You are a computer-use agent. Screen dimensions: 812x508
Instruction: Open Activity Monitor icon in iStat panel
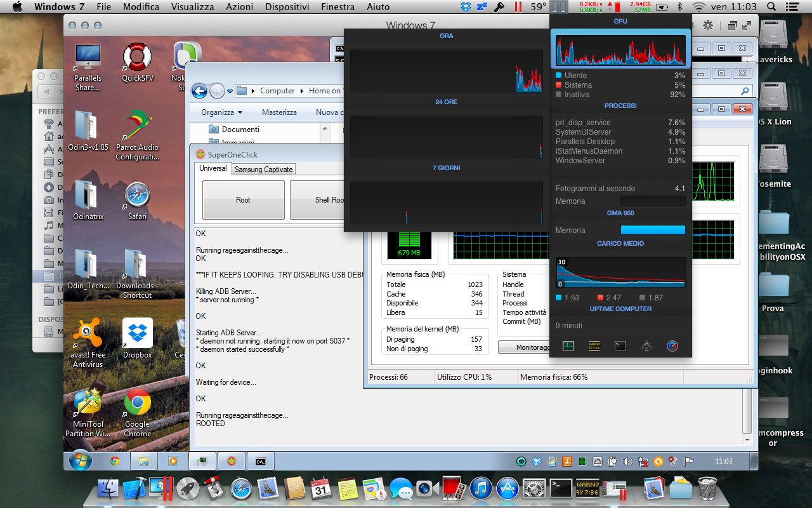coord(568,346)
